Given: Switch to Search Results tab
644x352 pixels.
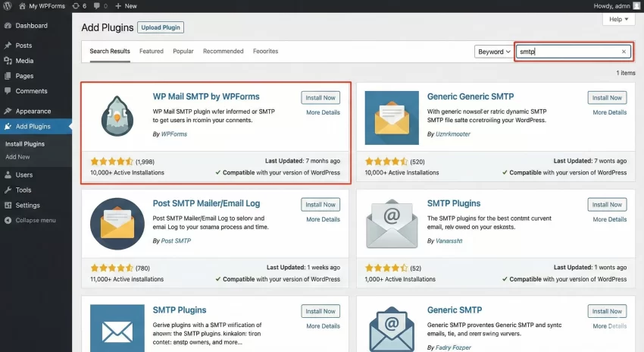Looking at the screenshot, I should pos(110,52).
